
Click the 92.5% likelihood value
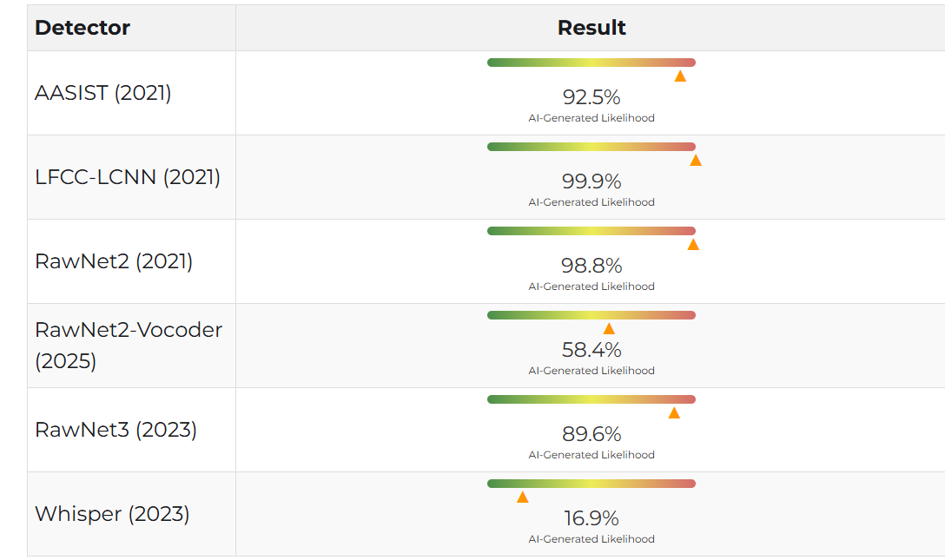point(591,97)
